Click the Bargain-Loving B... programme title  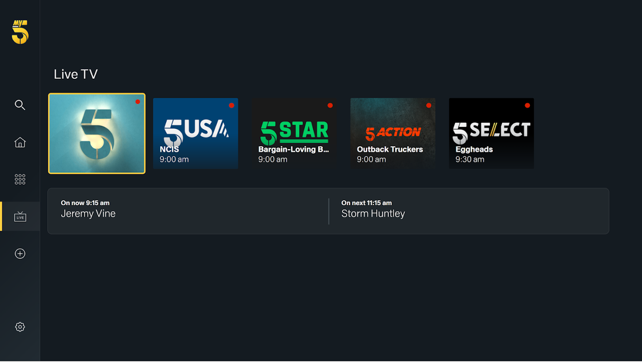pos(293,149)
